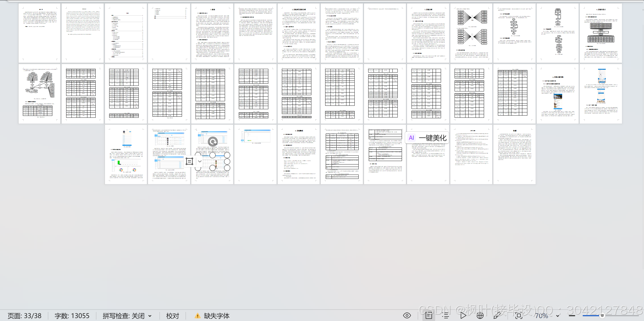Viewport: 644px width, 321px height.
Task: Click the rotate handle on selected image
Action: coord(213,142)
